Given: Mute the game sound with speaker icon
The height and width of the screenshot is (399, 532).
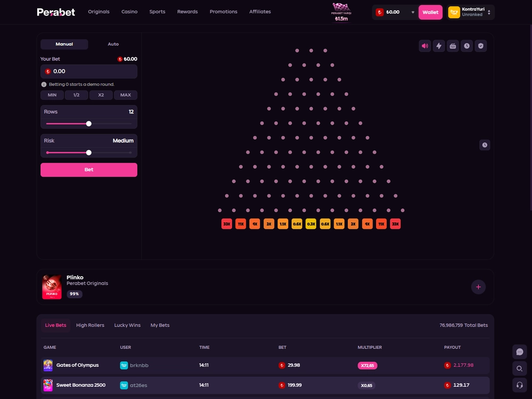Looking at the screenshot, I should [425, 46].
